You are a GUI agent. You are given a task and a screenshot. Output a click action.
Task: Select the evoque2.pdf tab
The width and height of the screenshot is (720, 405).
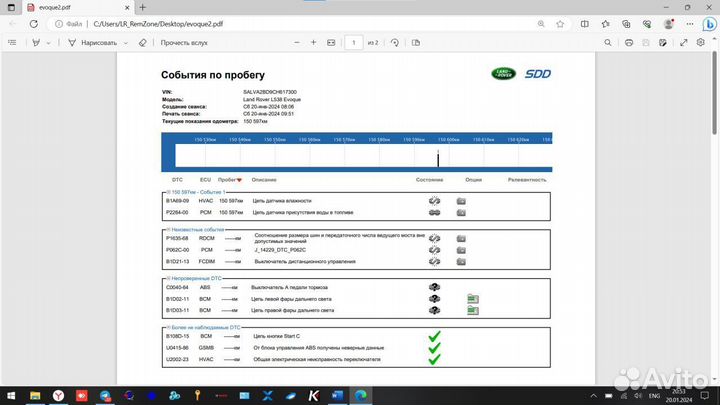[78, 7]
